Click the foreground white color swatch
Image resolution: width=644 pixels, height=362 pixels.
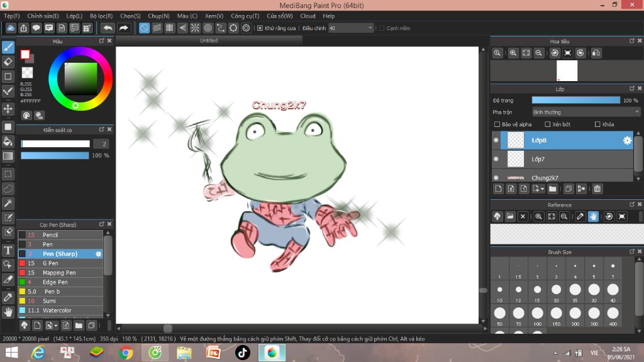(25, 54)
